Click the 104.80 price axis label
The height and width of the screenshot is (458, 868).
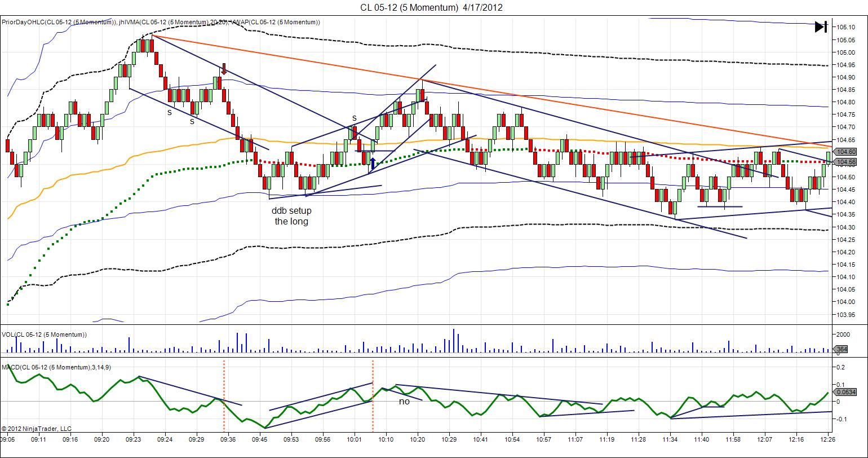[847, 102]
